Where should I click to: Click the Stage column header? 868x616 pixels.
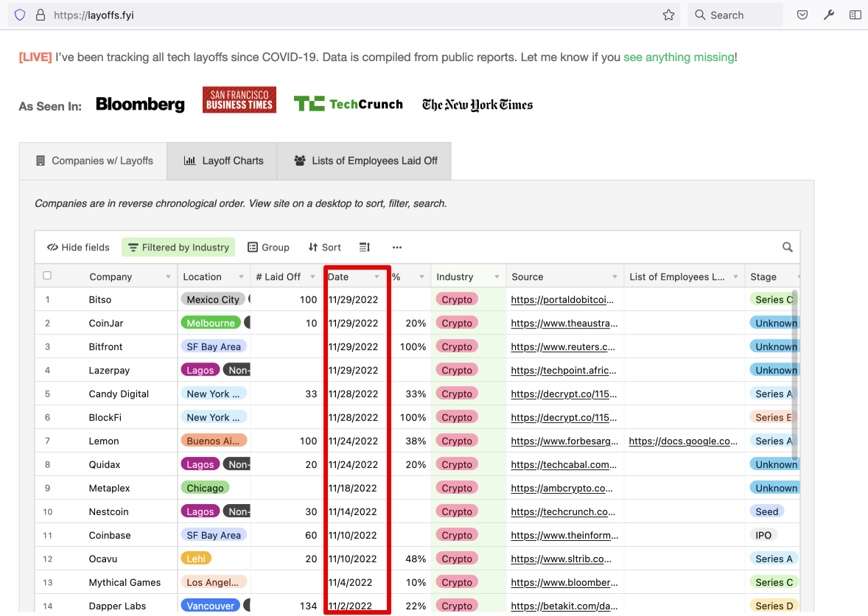coord(773,277)
